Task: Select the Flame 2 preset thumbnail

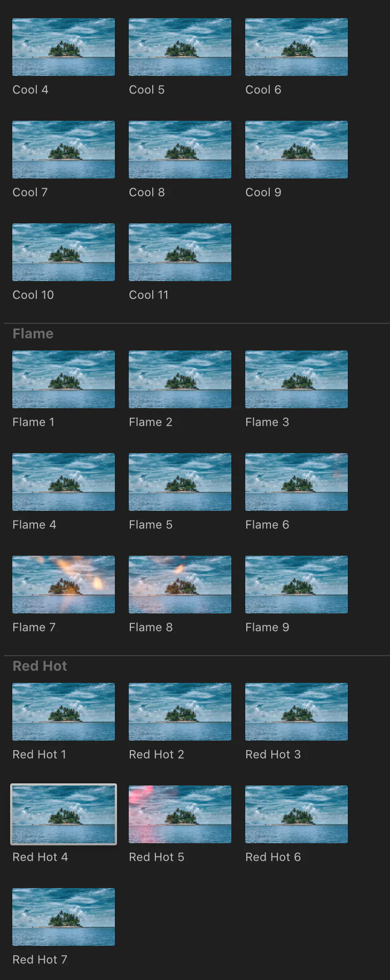Action: tap(180, 379)
